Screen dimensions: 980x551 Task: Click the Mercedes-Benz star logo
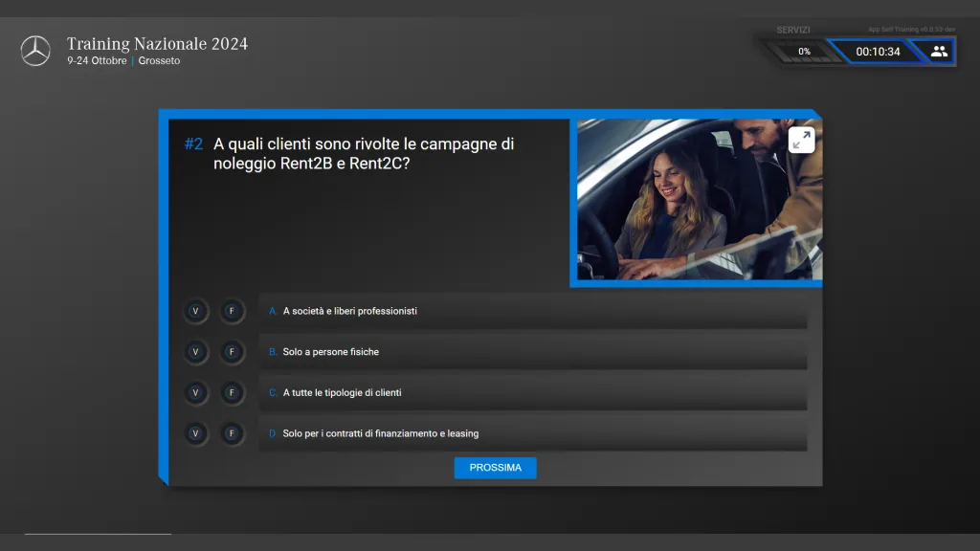(x=35, y=51)
